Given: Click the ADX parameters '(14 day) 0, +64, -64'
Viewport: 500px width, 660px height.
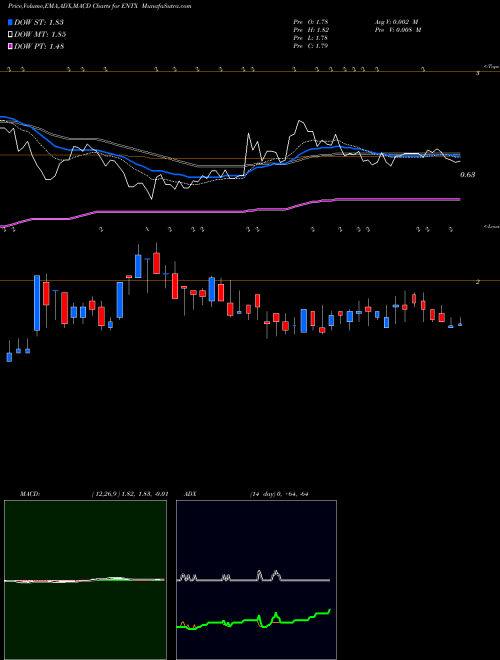Looking at the screenshot, I should (x=279, y=494).
